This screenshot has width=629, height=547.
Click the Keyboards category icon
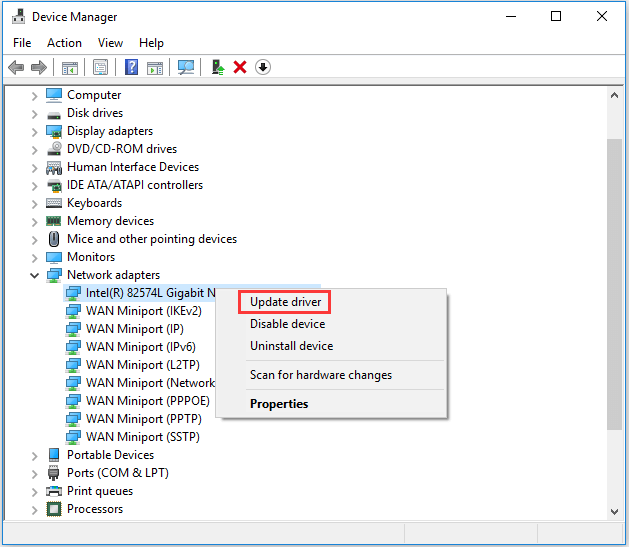pyautogui.click(x=54, y=203)
